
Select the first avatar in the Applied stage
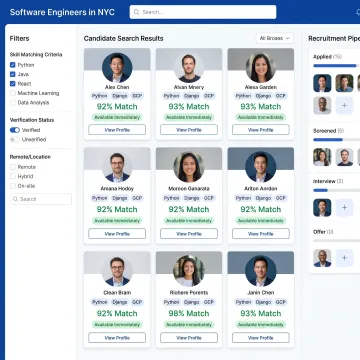pos(322,83)
